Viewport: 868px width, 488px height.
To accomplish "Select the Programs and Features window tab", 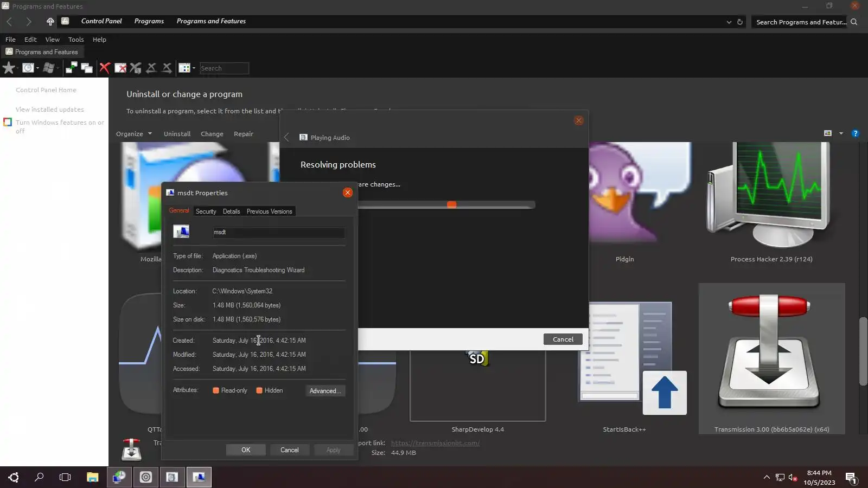I will click(x=43, y=52).
